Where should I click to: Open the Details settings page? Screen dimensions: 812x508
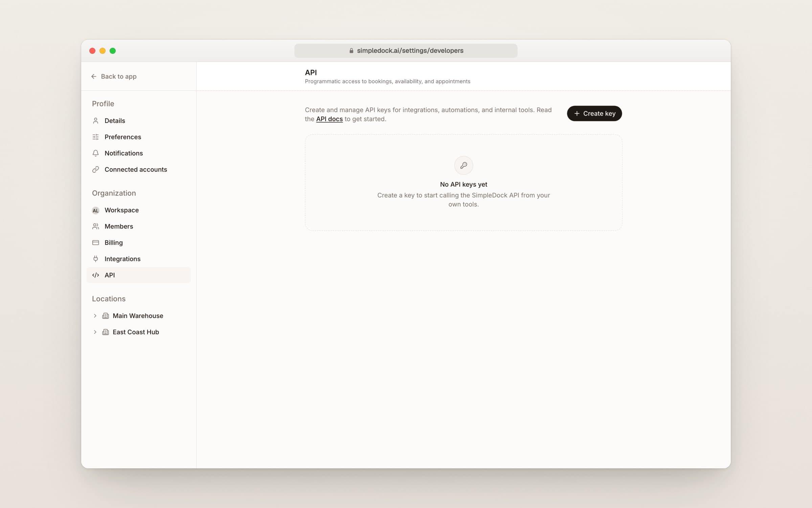[x=139, y=121]
